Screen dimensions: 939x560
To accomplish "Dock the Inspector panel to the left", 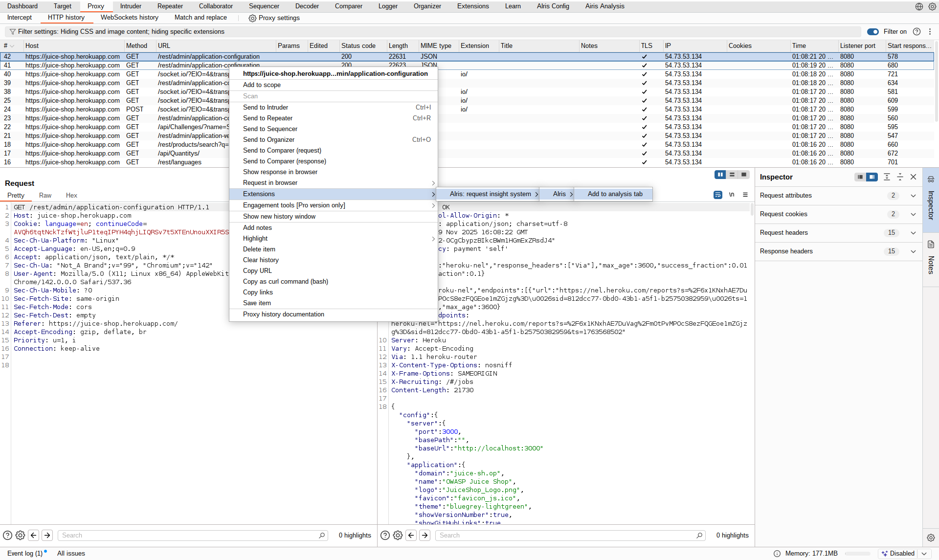I will point(860,177).
